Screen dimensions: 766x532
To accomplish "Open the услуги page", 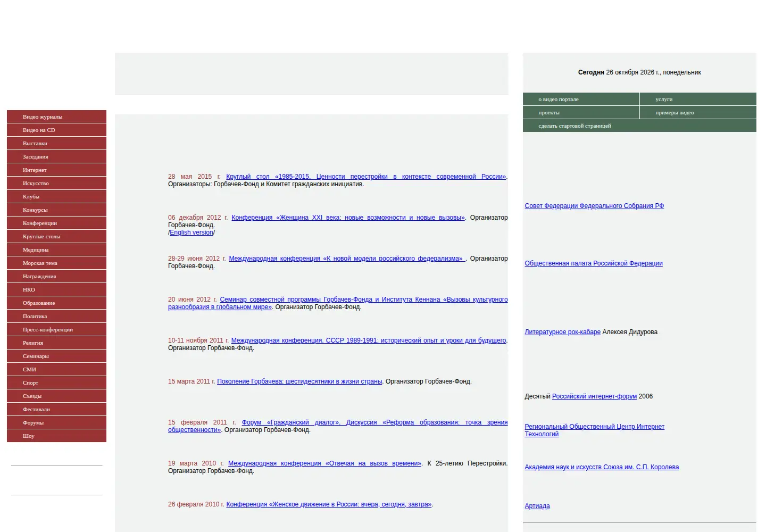I will click(x=698, y=99).
